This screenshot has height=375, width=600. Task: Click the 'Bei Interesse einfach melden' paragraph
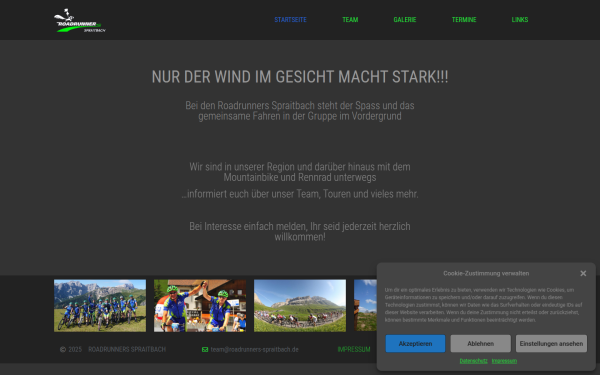300,232
